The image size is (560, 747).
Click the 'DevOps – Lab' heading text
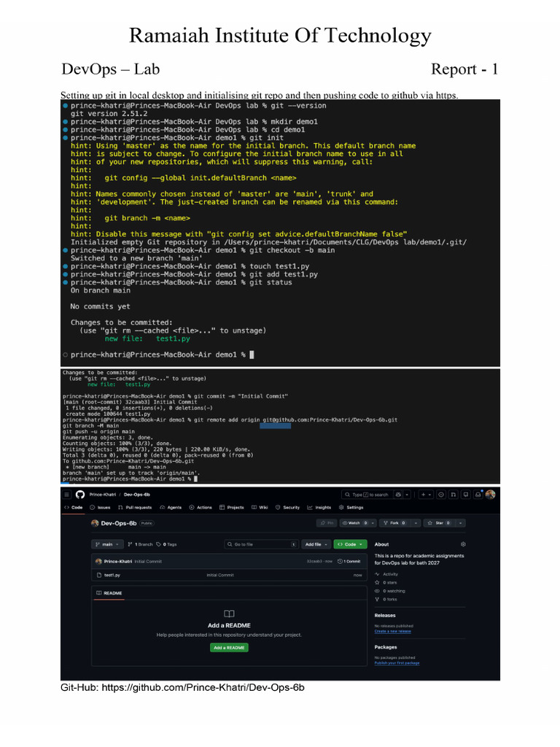[111, 69]
